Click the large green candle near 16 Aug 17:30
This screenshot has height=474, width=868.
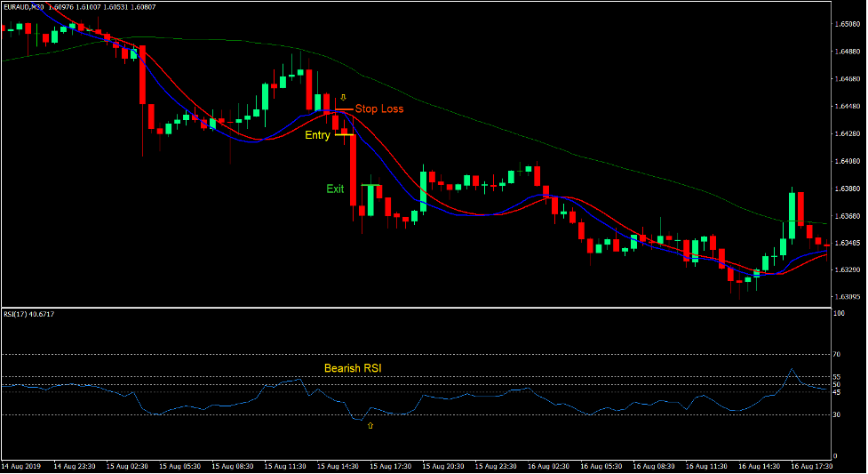792,215
